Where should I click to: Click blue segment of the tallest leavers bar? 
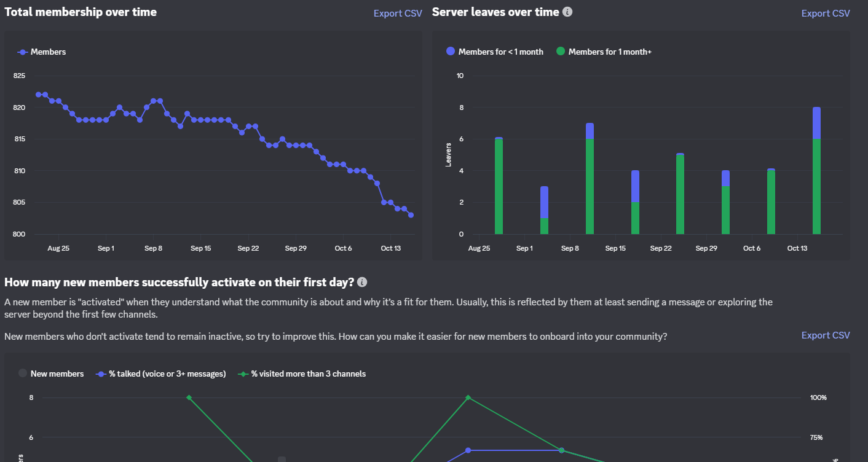click(x=816, y=123)
